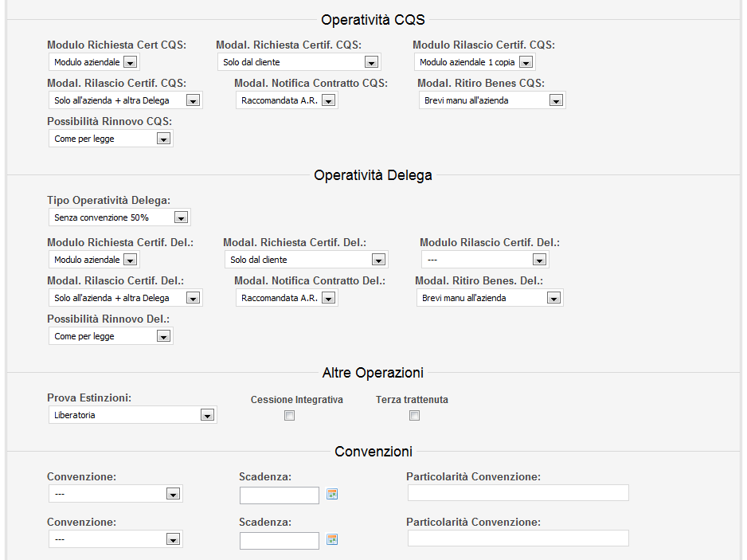Open Possibilità Rinnovo CQS dropdown
This screenshot has height=560, width=747.
(111, 139)
